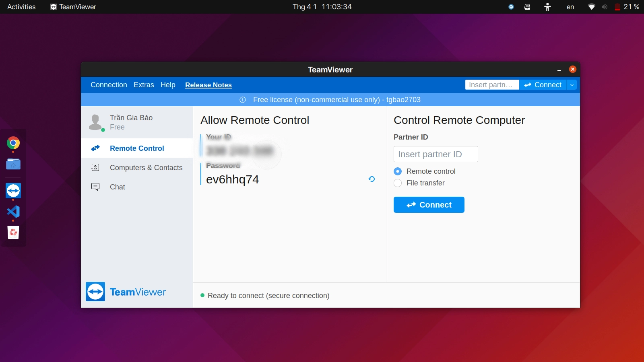Minimize the TeamViewer window
The height and width of the screenshot is (362, 644).
[559, 70]
